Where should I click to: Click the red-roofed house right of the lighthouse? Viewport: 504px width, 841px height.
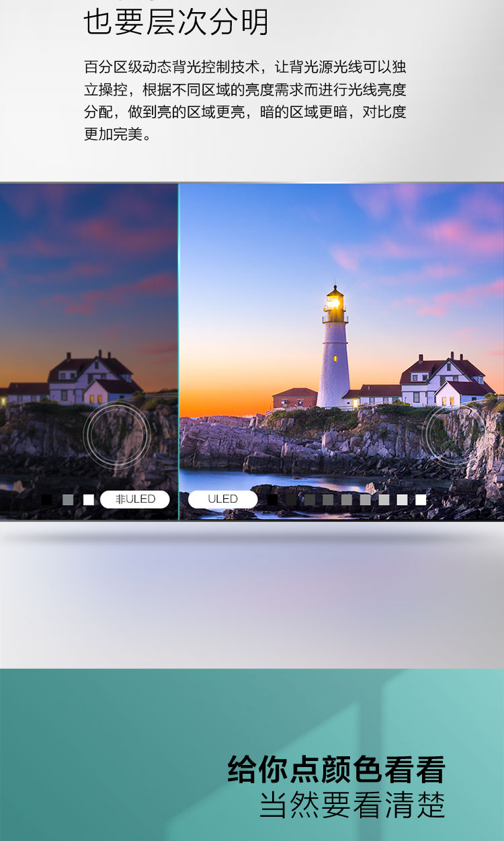coord(446,379)
